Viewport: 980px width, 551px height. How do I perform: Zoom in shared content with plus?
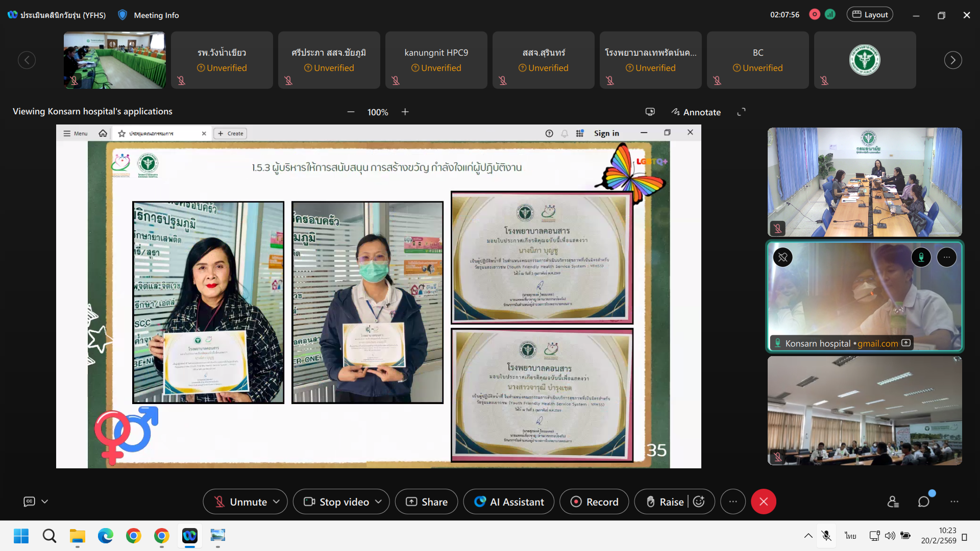pos(405,112)
